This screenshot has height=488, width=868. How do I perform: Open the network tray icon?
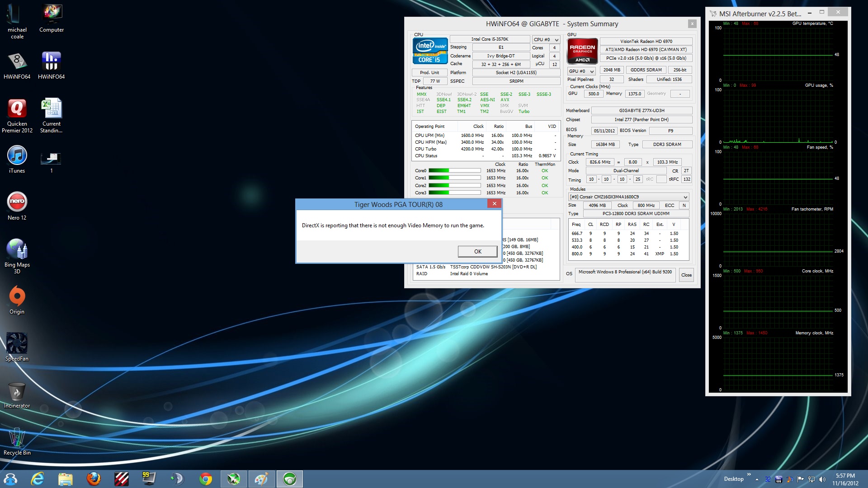(811, 479)
